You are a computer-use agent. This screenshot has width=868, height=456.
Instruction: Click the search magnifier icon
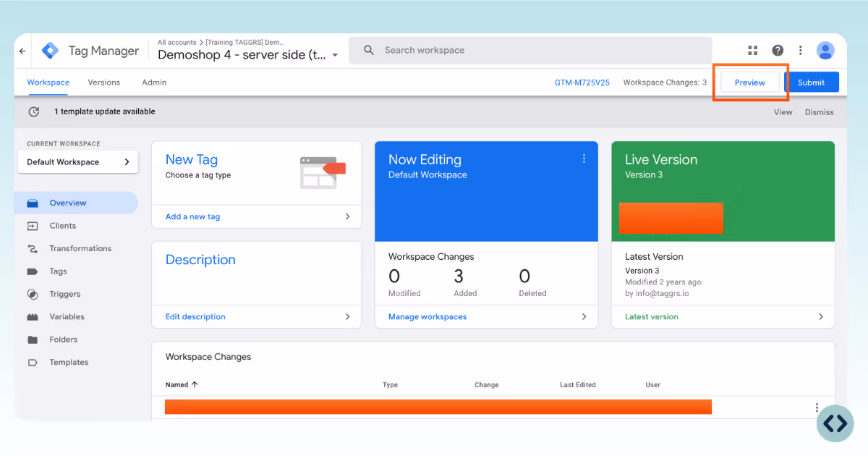[369, 50]
